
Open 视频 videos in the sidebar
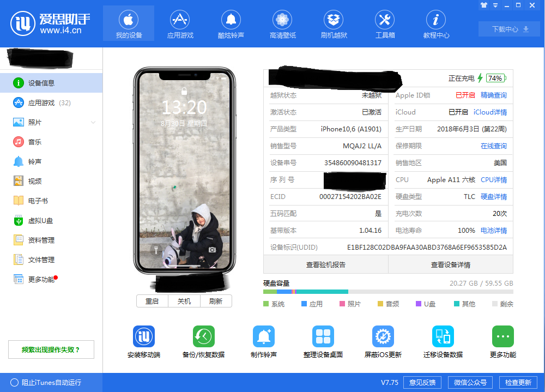point(51,181)
